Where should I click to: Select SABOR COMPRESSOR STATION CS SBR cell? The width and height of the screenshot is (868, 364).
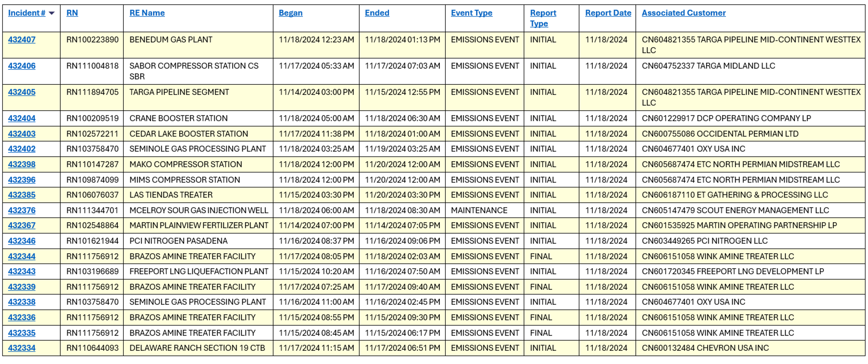coord(198,71)
